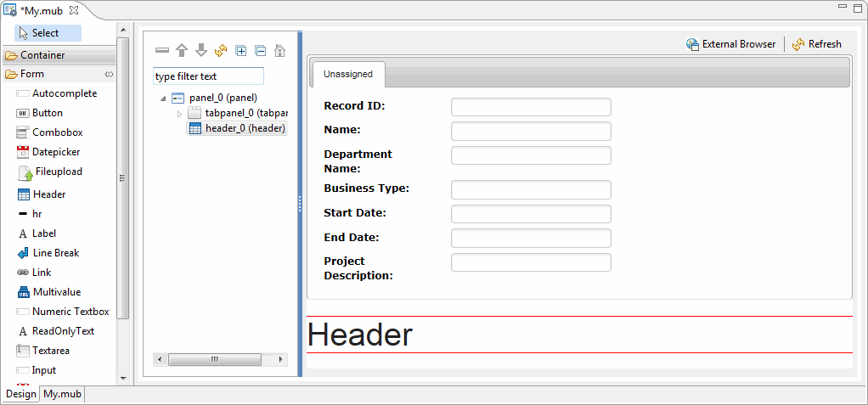Click the Business Type: label
This screenshot has height=405, width=868.
pyautogui.click(x=366, y=188)
